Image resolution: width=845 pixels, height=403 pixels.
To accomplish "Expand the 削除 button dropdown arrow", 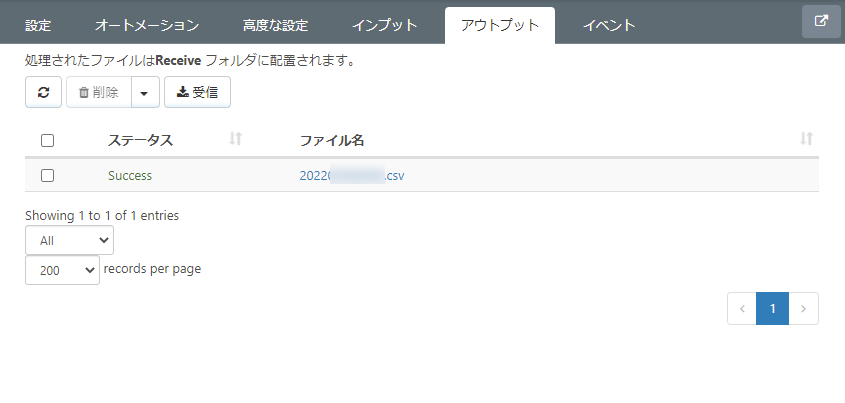I will 146,92.
